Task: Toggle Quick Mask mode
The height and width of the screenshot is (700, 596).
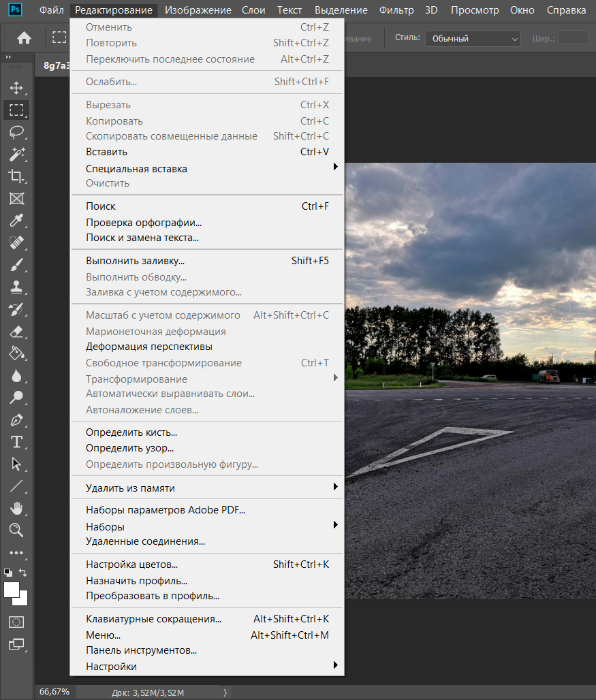Action: coord(16,622)
